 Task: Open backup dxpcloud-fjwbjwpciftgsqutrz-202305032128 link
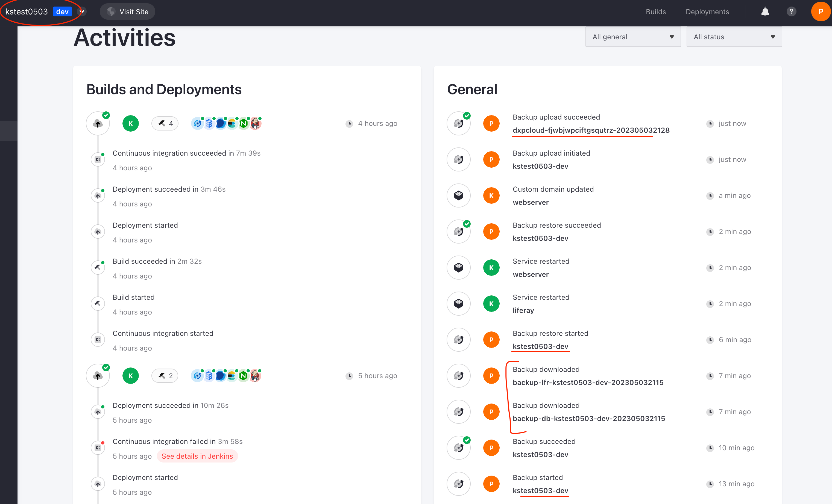tap(591, 130)
